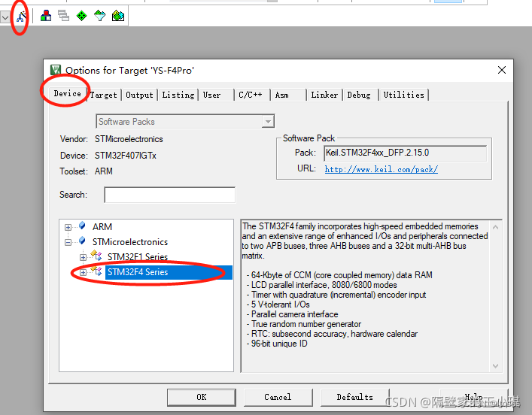Click the Manage Project Items icon
Viewport: 532px width, 415px height.
coord(46,16)
